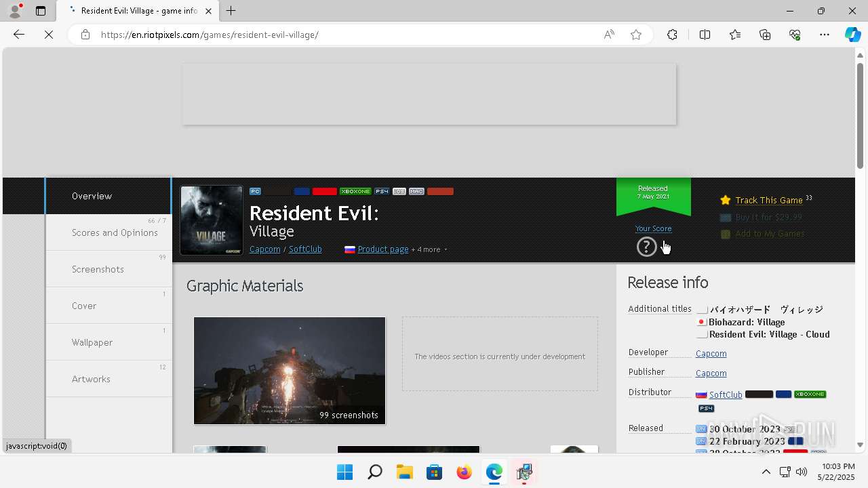Open the Screenshots section
The image size is (868, 488).
[108, 269]
